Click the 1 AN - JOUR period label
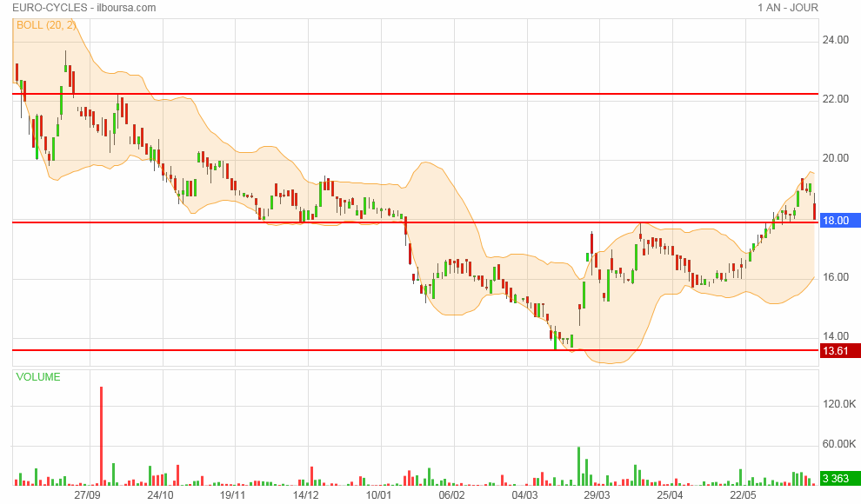This screenshot has width=861, height=504. pos(787,8)
